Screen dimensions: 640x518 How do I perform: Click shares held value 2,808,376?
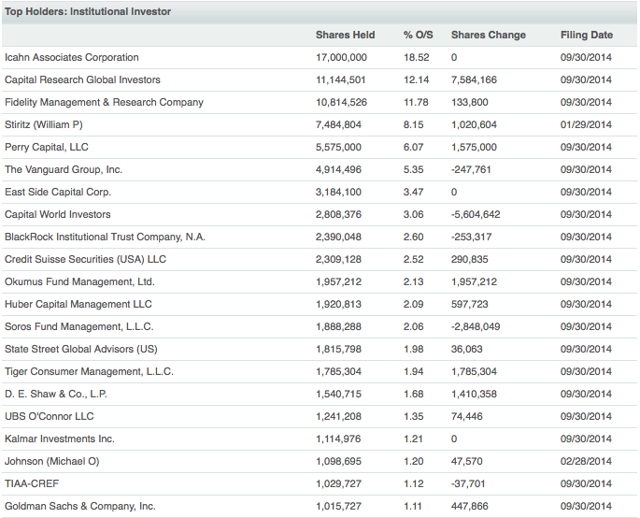(x=338, y=215)
